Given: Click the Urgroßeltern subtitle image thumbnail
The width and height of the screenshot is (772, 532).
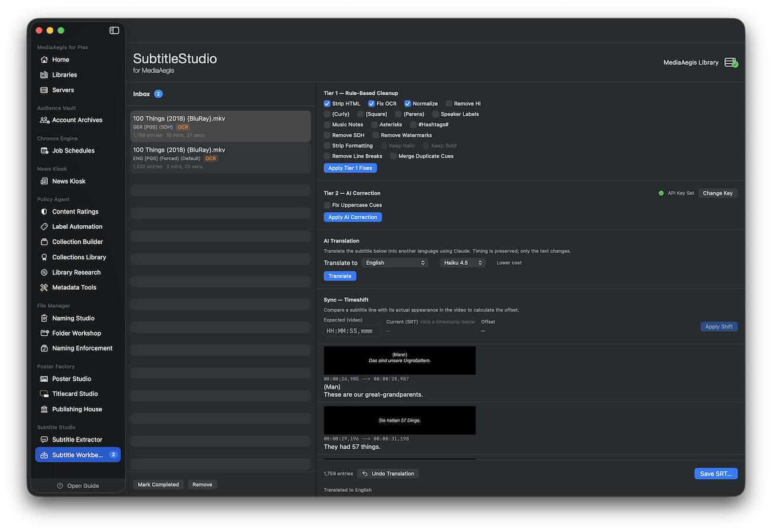Looking at the screenshot, I should pos(399,360).
